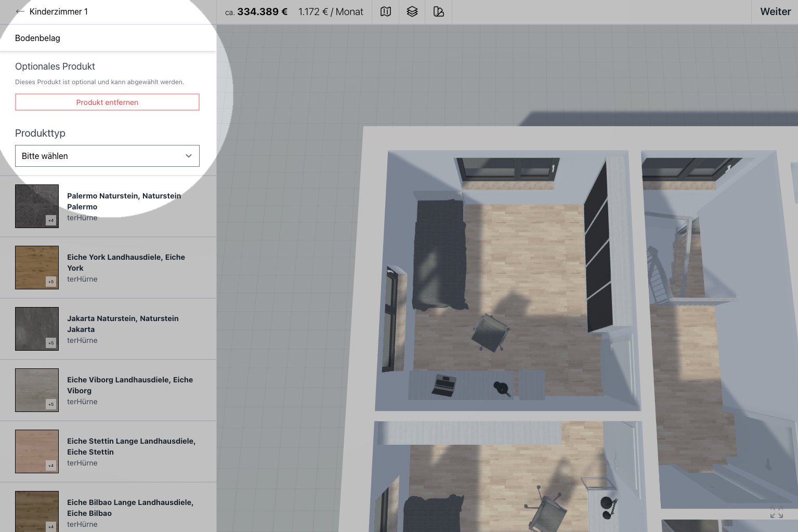Viewport: 798px width, 532px height.
Task: Pick the Eiche Viborg Landhausdiele thumbnail
Action: 36,390
